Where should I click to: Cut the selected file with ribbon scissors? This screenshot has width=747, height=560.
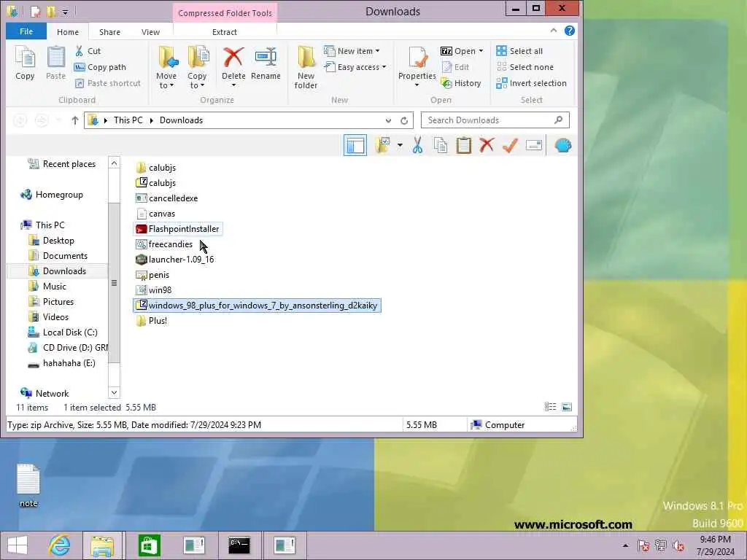[x=88, y=51]
